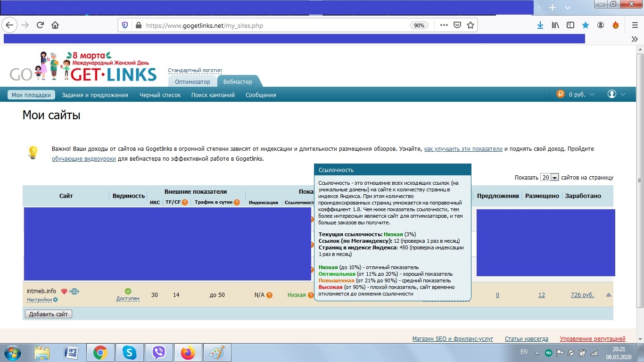This screenshot has height=362, width=644.
Task: Open the Сообщения menu item
Action: click(x=261, y=95)
